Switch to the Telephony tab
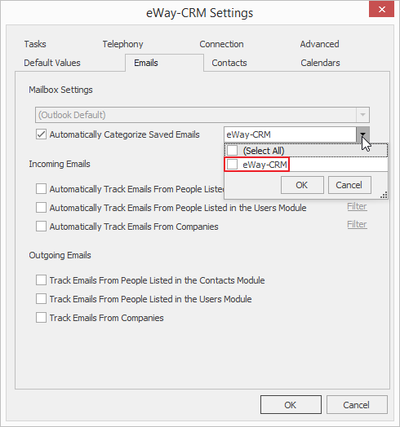This screenshot has height=427, width=400. (123, 44)
